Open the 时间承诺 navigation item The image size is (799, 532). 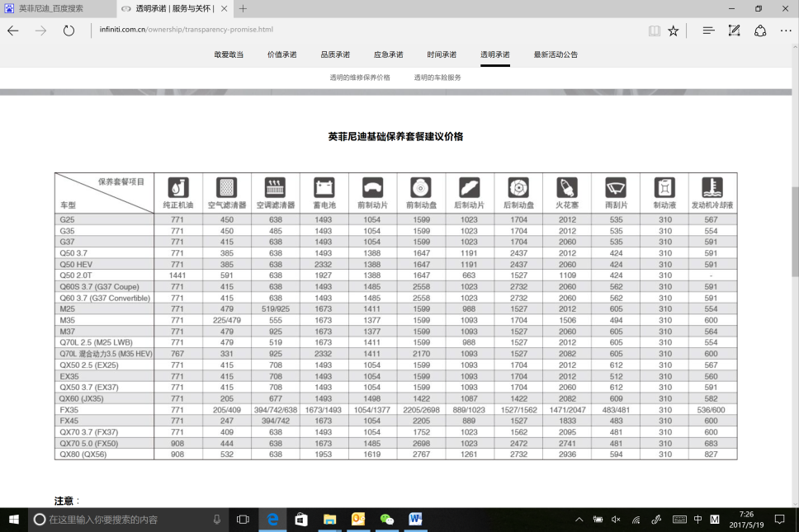[442, 54]
